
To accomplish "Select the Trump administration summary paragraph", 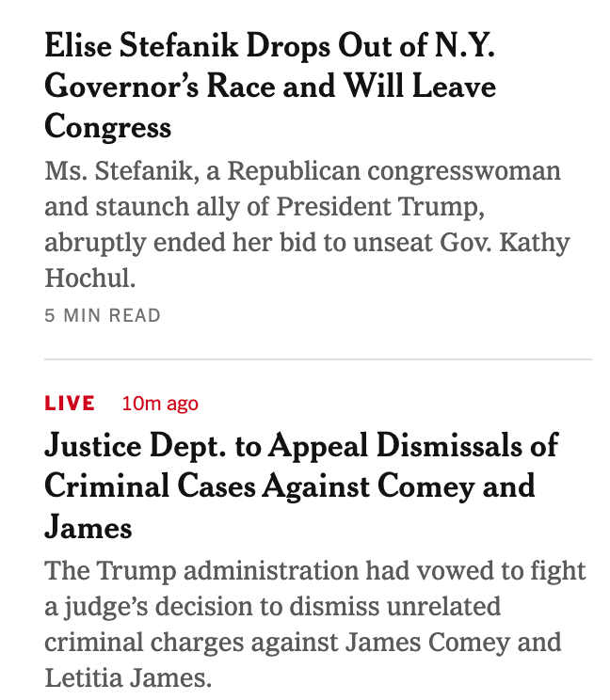I will coord(314,624).
